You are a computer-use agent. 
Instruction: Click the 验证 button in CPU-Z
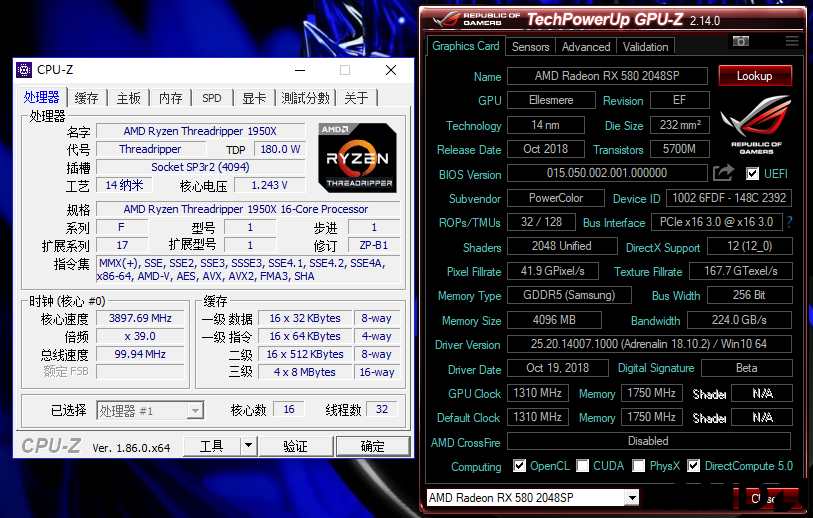click(x=296, y=446)
